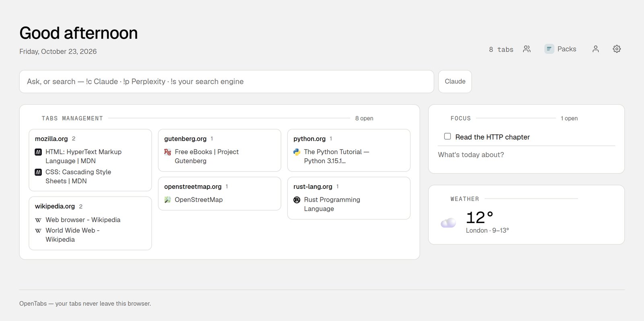Click the rust-lang.org group heading

click(x=313, y=186)
